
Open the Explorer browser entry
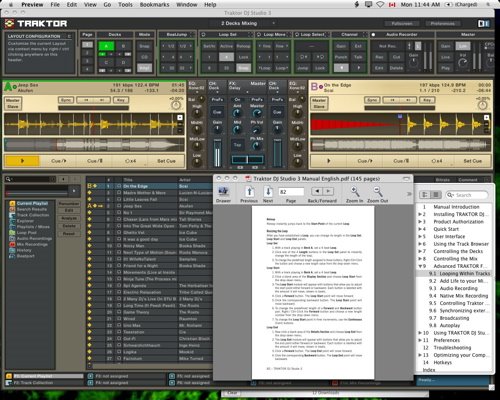[25, 221]
